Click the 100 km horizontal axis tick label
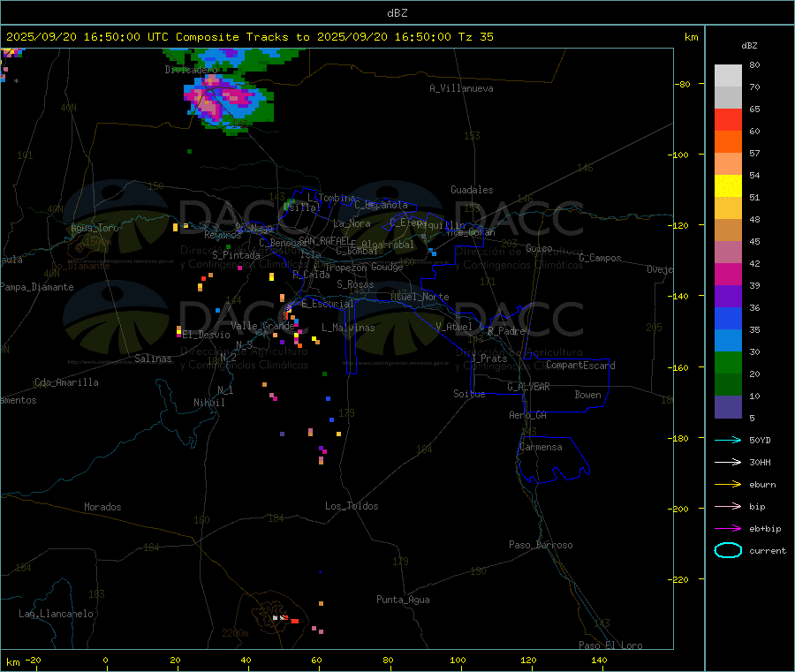Viewport: 795px width, 672px height. tap(458, 660)
